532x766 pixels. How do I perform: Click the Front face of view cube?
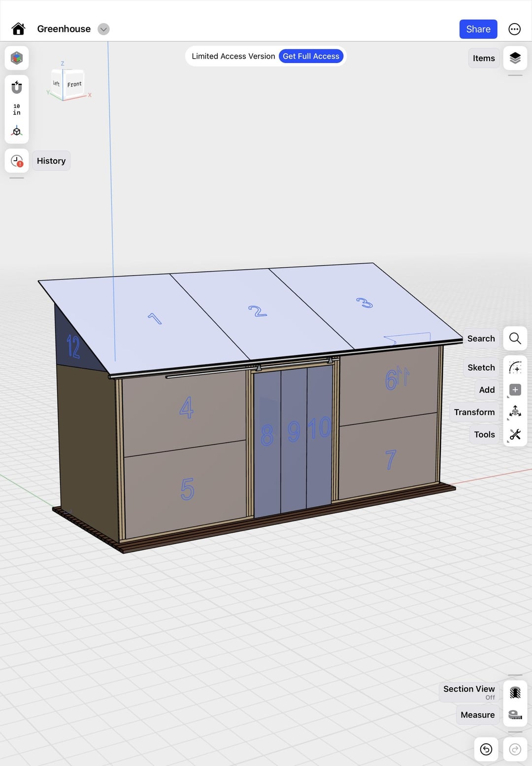point(74,84)
